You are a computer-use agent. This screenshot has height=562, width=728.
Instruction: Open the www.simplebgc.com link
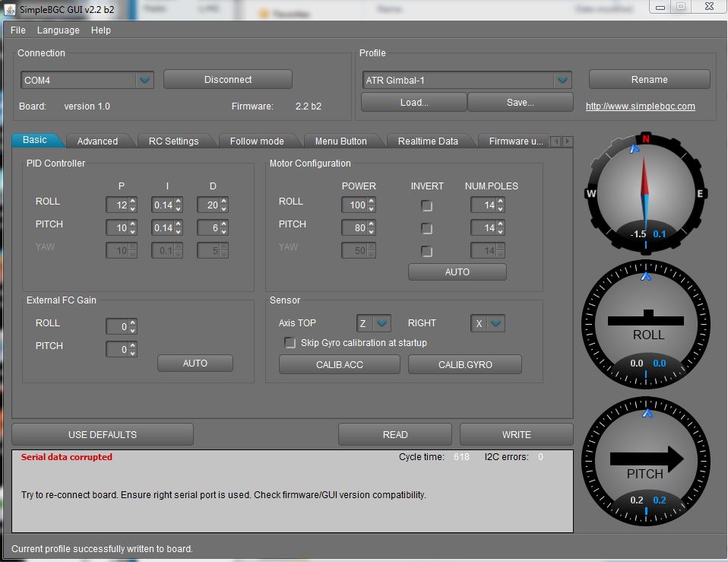click(640, 106)
